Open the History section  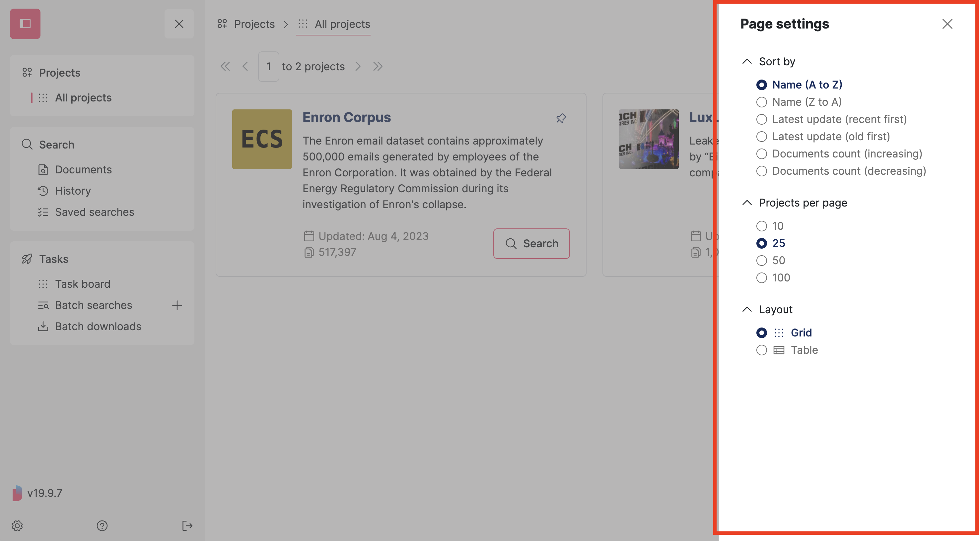73,191
